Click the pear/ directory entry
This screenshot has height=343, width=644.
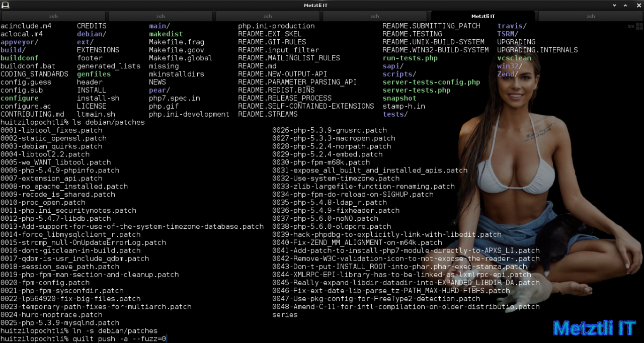tap(159, 90)
